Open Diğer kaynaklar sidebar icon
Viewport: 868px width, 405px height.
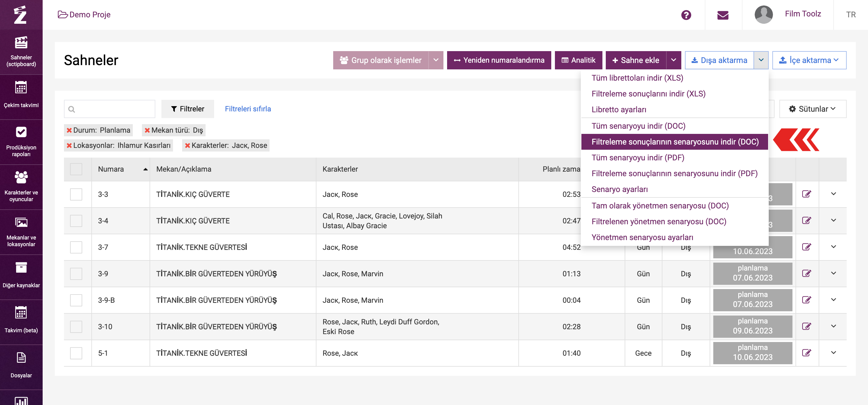tap(21, 268)
